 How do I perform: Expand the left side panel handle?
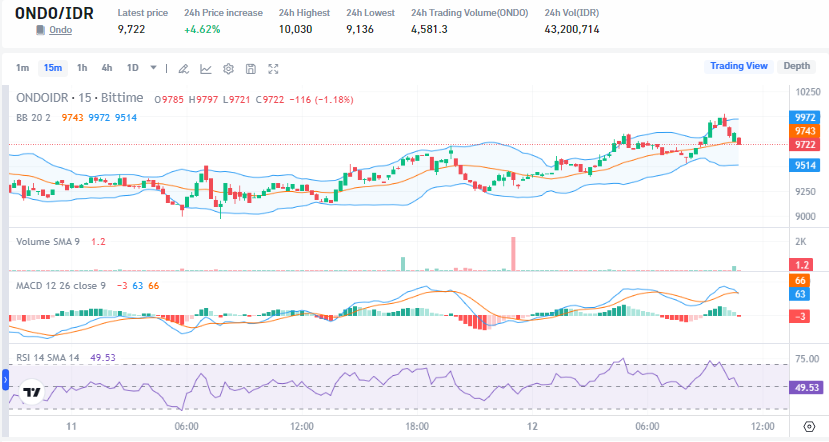4,380
